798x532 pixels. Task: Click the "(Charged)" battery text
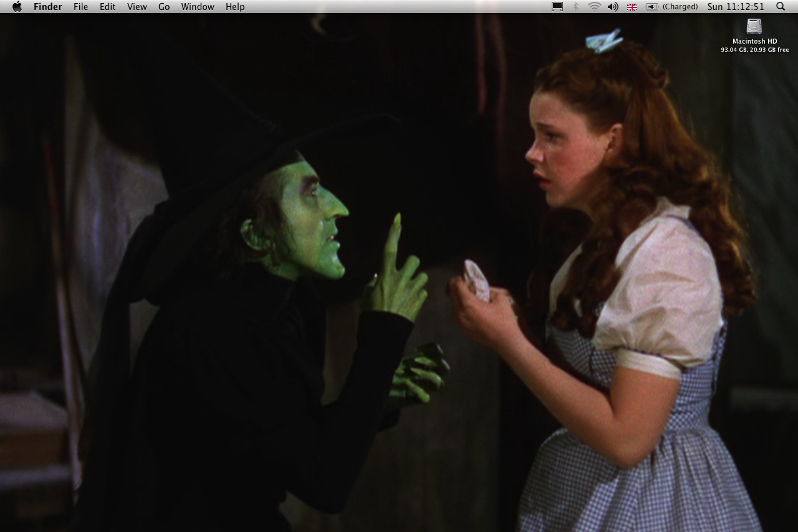pyautogui.click(x=680, y=7)
